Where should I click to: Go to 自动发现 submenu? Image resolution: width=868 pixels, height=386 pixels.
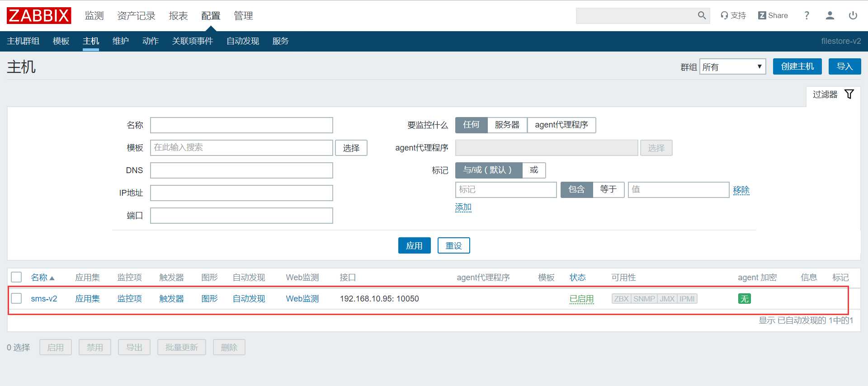(x=243, y=41)
